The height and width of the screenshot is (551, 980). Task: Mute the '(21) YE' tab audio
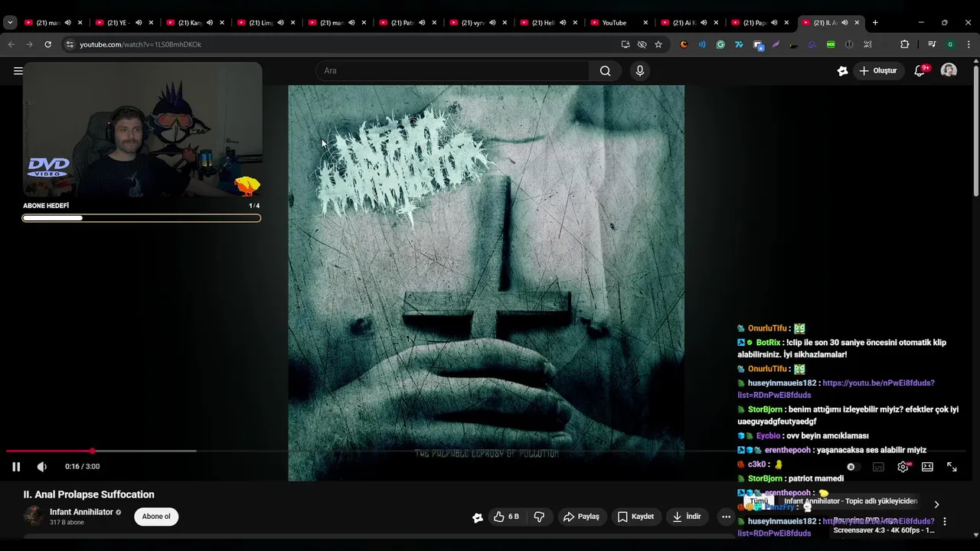(139, 23)
